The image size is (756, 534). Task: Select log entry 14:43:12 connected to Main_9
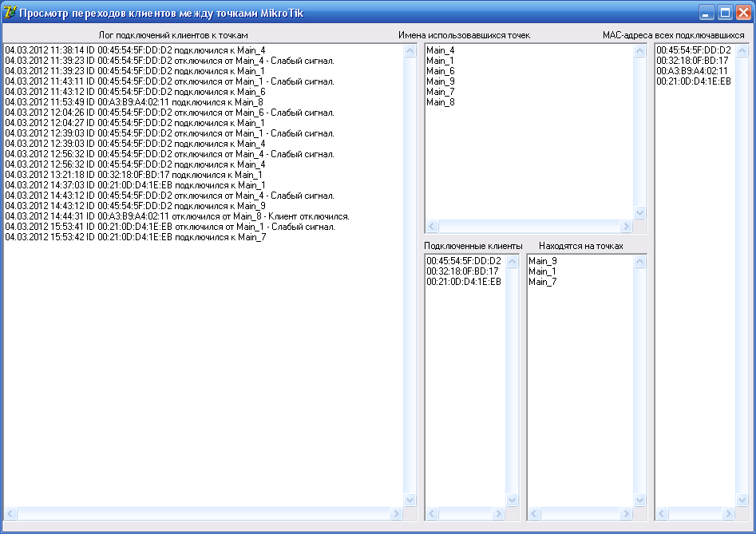135,206
